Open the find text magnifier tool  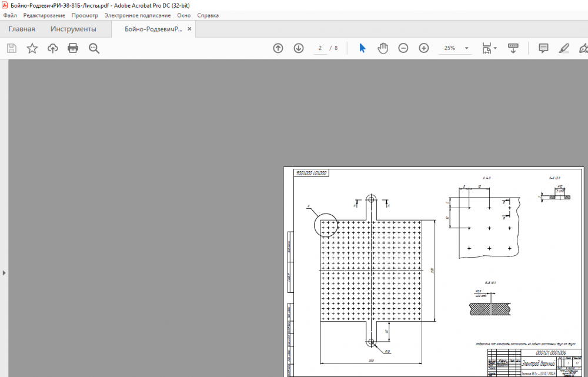[94, 48]
